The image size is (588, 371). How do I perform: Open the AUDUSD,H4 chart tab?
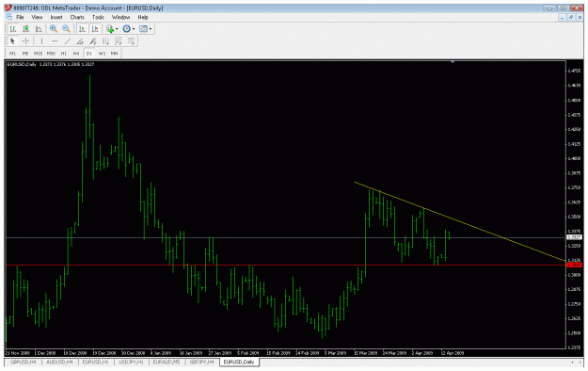click(59, 363)
